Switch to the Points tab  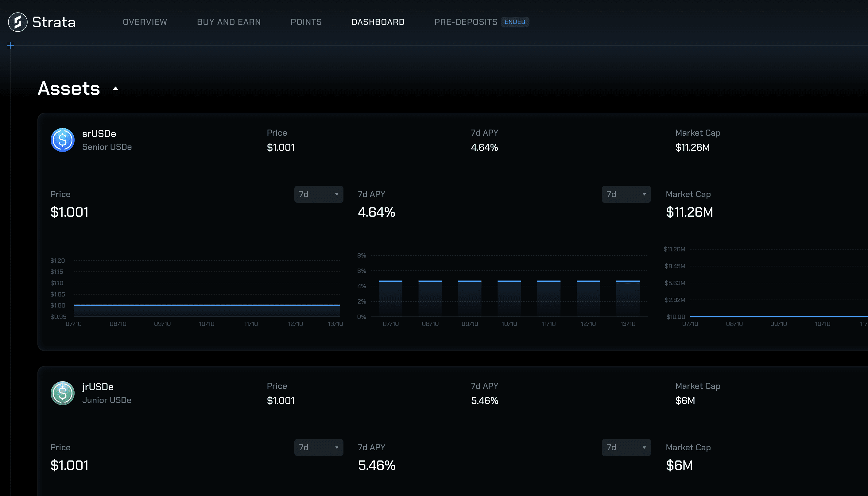[306, 22]
